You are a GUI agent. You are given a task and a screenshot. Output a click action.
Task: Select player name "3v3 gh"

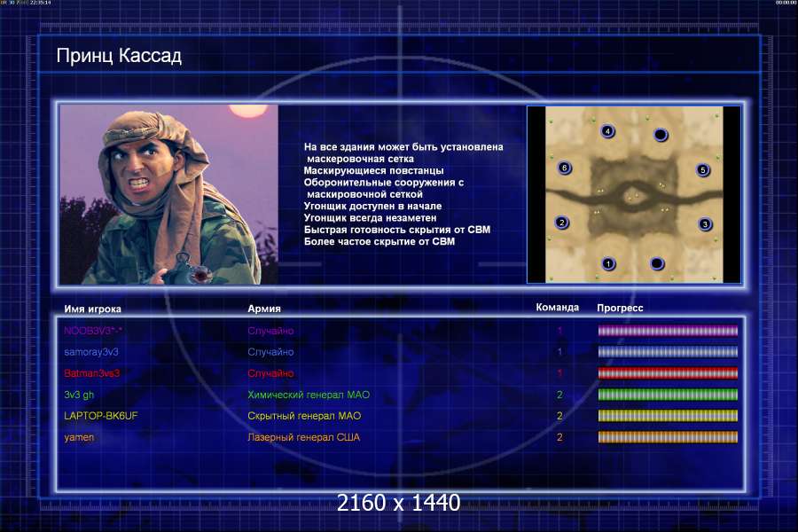click(79, 395)
